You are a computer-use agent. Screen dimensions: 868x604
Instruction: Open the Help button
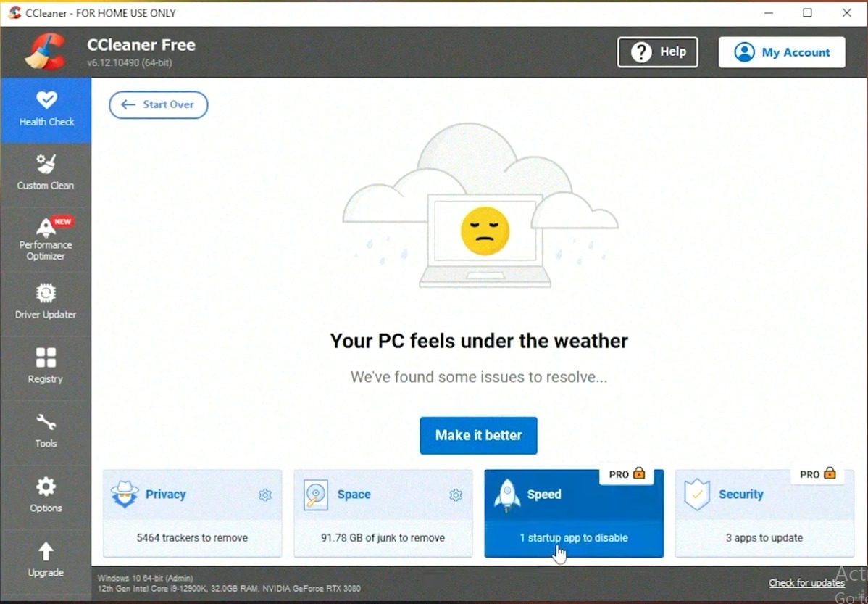tap(658, 52)
